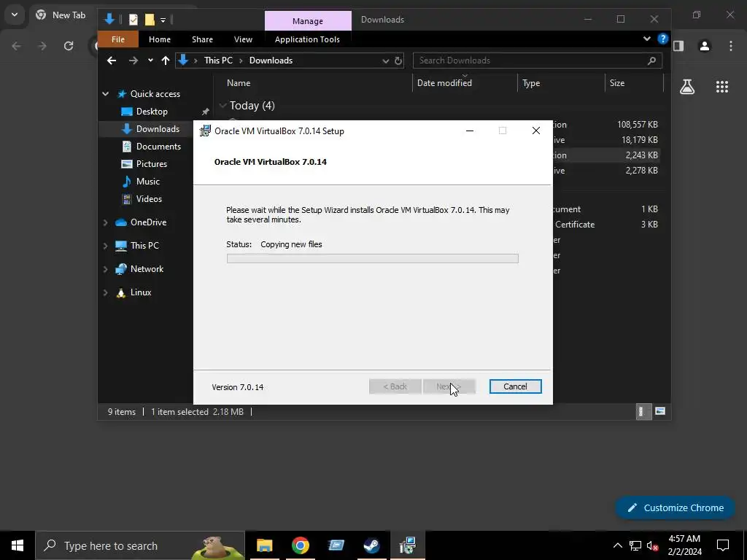
Task: Select the Application Tools tab
Action: (307, 39)
